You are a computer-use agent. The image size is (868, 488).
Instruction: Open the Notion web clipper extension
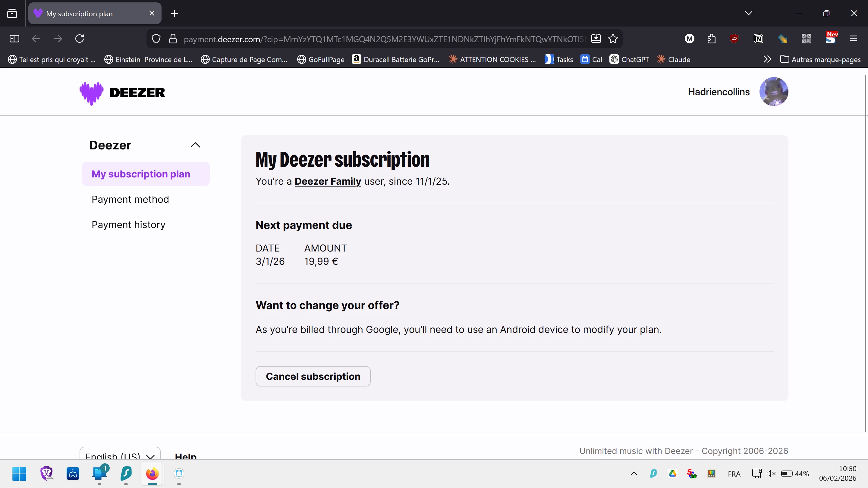point(758,39)
